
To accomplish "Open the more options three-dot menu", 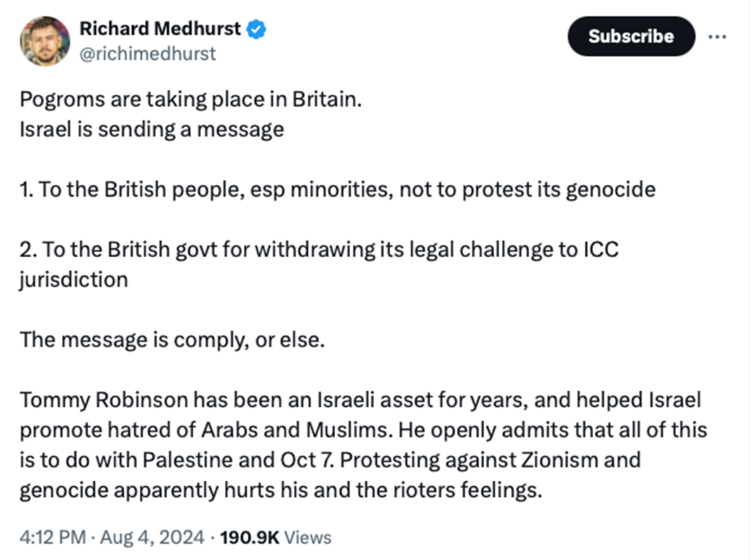I will (717, 37).
